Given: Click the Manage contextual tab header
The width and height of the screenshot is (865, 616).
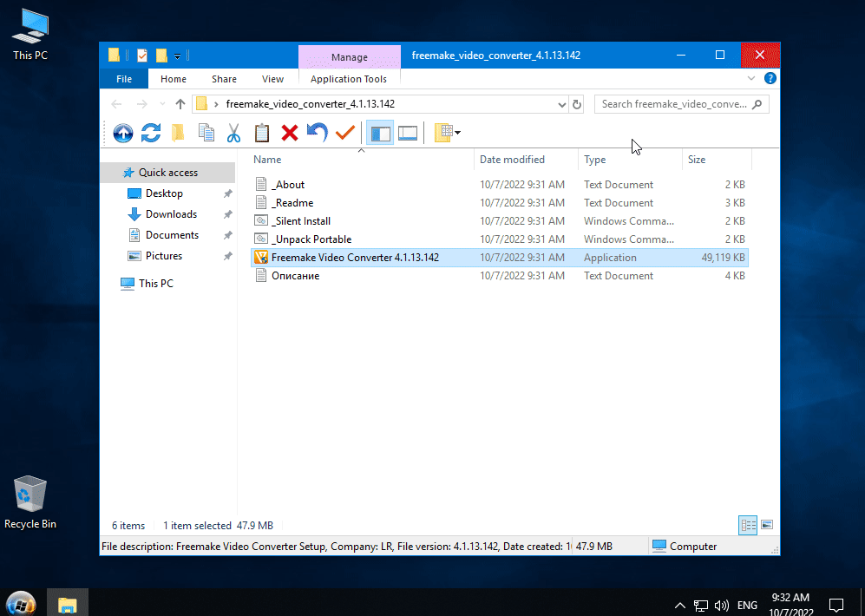Looking at the screenshot, I should [349, 56].
